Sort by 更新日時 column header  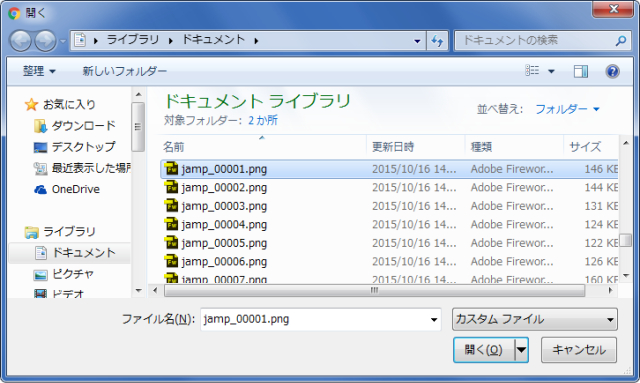(x=416, y=147)
